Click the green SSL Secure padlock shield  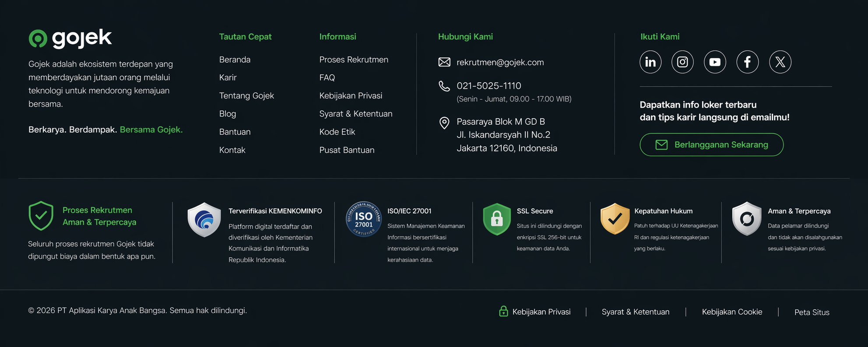click(496, 219)
